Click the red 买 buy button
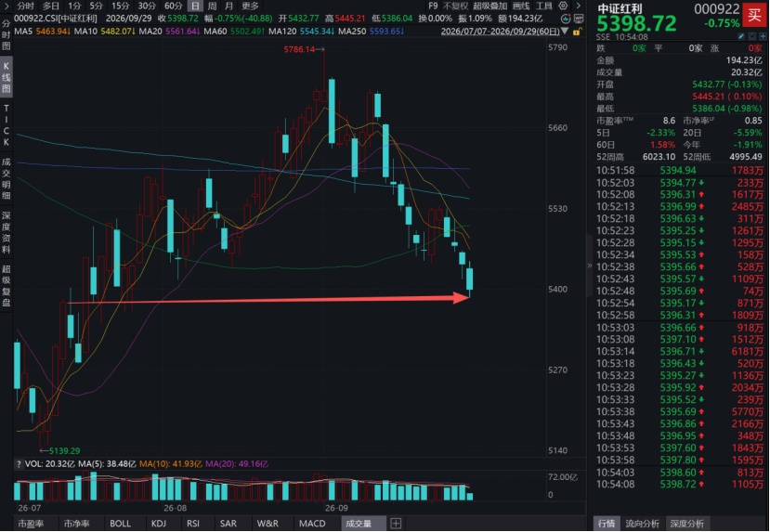Screen dimensions: 770x532 coord(755,15)
